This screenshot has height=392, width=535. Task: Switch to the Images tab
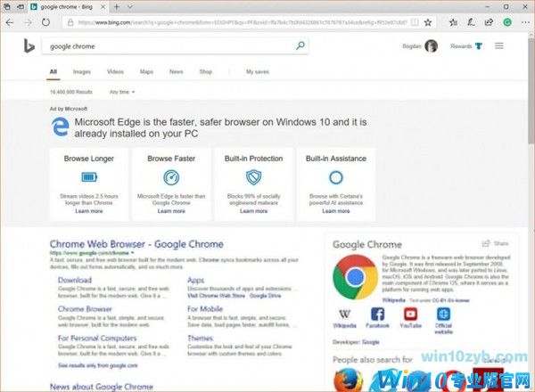tap(82, 71)
